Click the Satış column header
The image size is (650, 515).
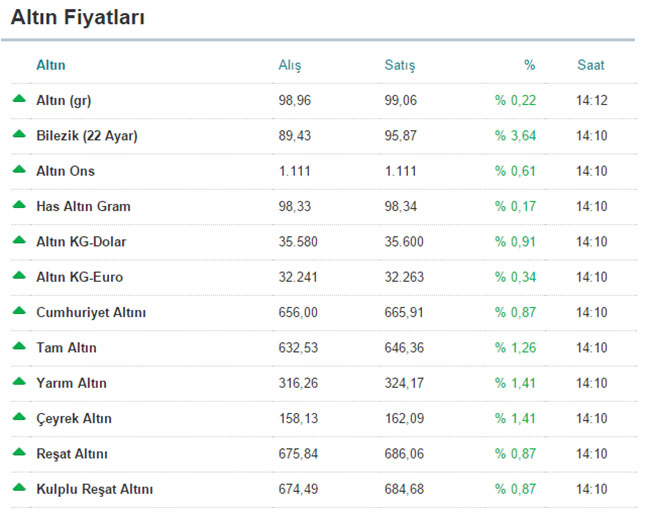point(399,65)
